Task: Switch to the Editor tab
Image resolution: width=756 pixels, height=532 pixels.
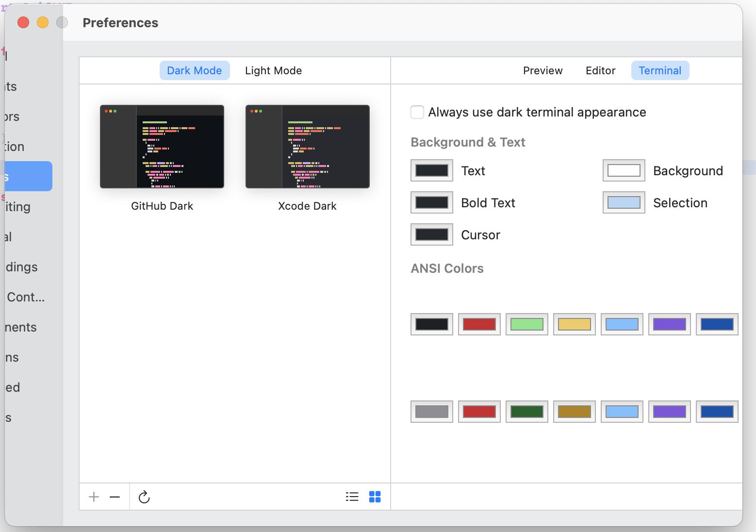Action: (x=600, y=70)
